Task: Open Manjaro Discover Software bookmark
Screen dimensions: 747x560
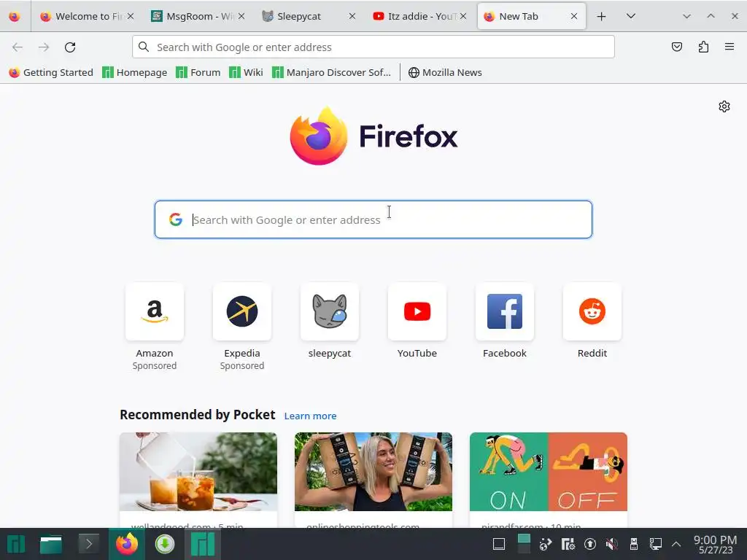Action: (x=332, y=72)
